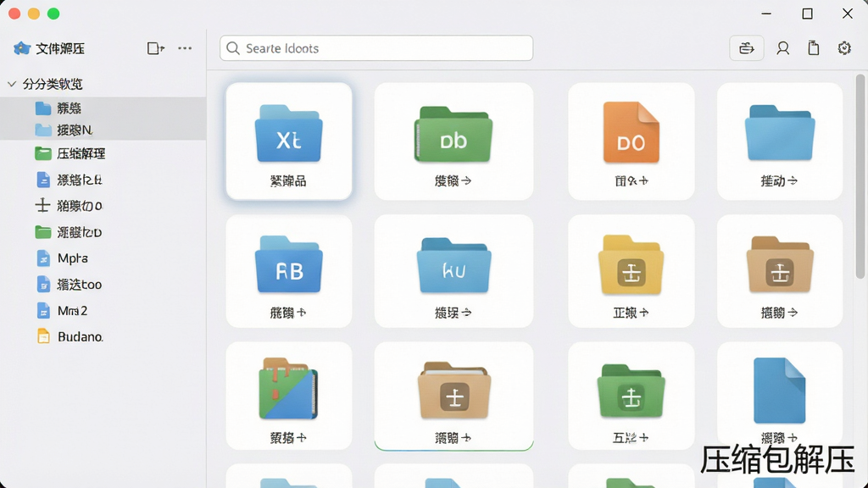
Task: Select the dark blue folder under 分分类软览
Action: tap(103, 108)
